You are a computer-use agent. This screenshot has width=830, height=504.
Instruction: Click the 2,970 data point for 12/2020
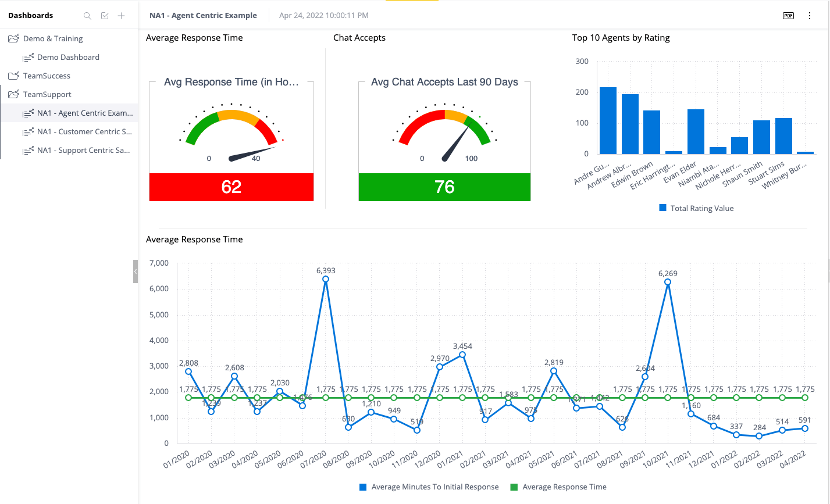440,367
